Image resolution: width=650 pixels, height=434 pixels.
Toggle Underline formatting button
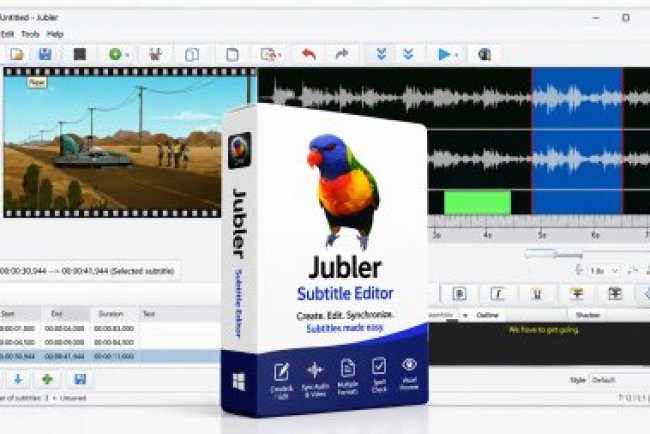[x=536, y=293]
